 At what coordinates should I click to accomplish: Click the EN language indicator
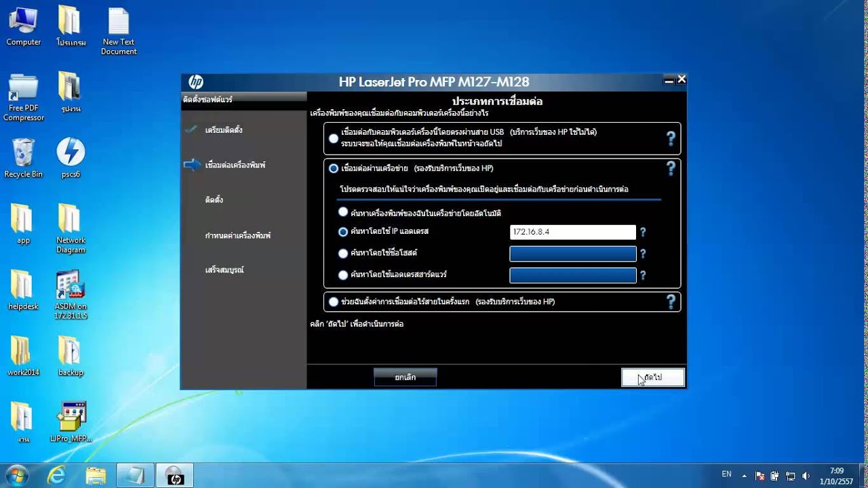726,474
